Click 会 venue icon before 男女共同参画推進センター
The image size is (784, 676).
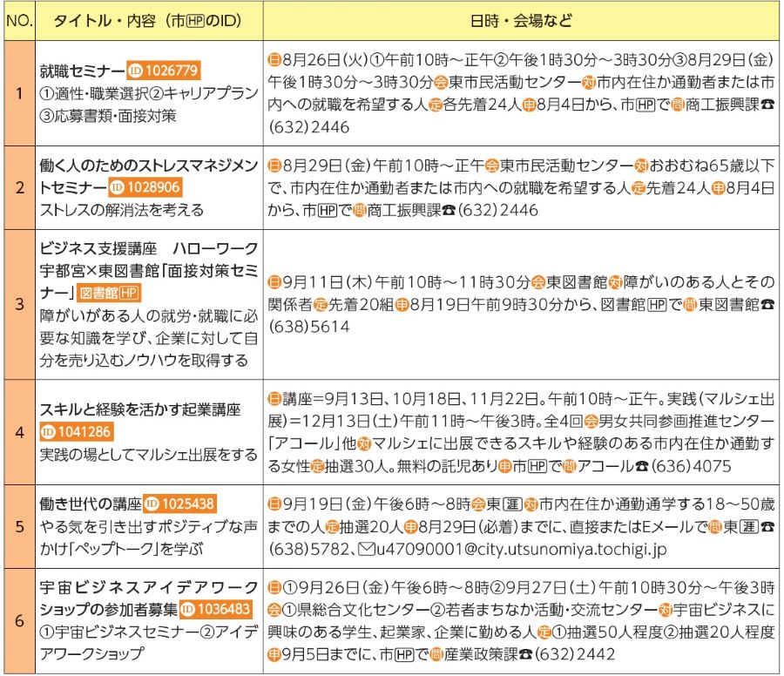(x=591, y=422)
